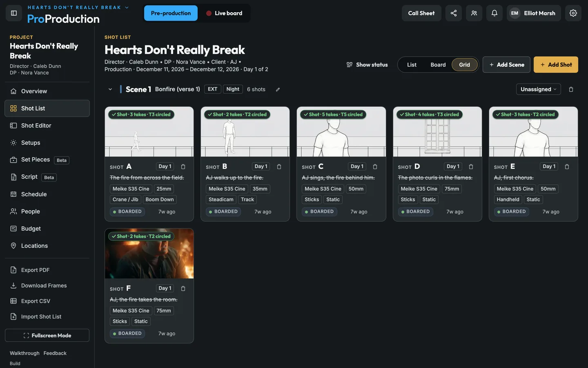The height and width of the screenshot is (368, 588).
Task: Open Shot Editor in sidebar
Action: [47, 126]
